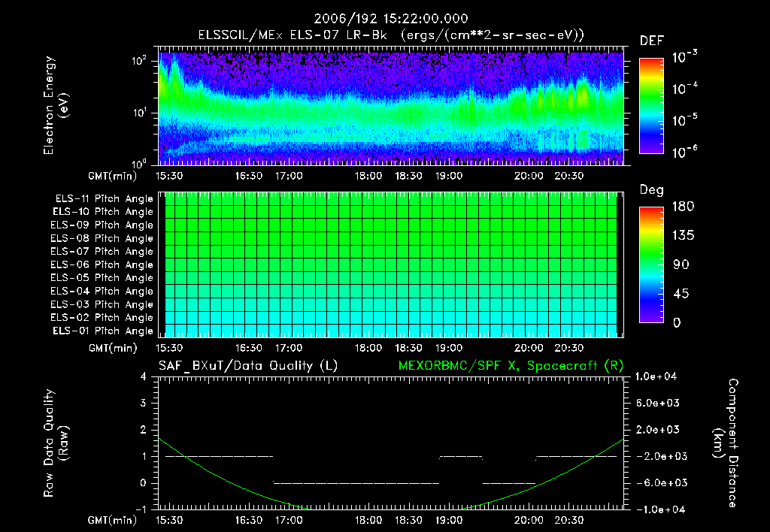Select the ELS-10 Pitch Angle row label
Viewport: 770px width, 532px height.
click(x=103, y=212)
